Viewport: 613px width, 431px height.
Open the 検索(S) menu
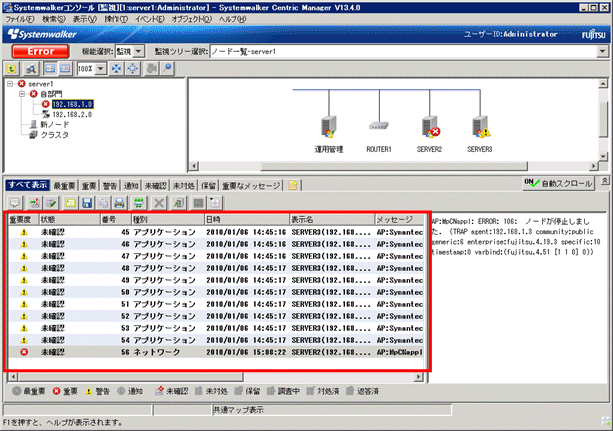point(54,19)
